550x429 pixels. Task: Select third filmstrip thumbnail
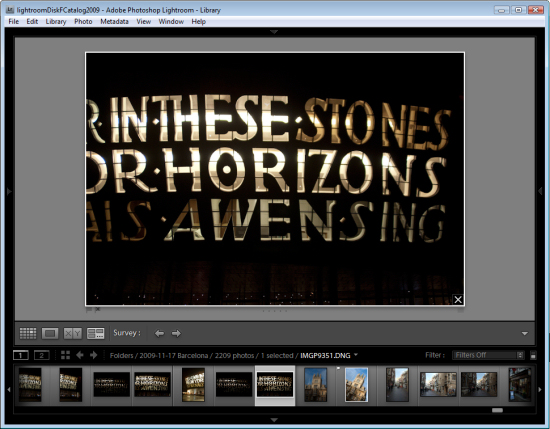[x=112, y=385]
